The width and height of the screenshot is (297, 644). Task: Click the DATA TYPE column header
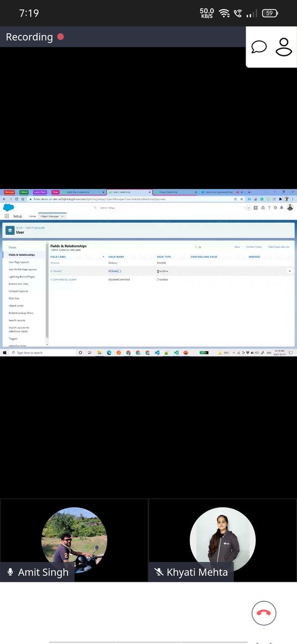tap(164, 257)
